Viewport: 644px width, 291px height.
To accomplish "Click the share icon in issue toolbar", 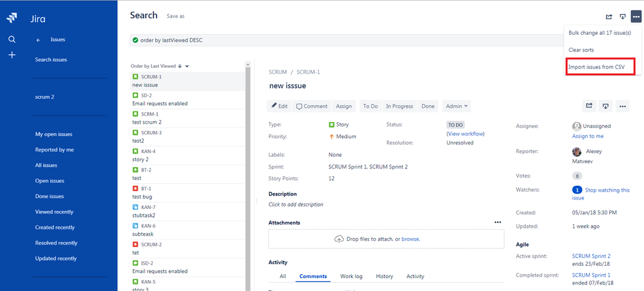I will pyautogui.click(x=589, y=106).
